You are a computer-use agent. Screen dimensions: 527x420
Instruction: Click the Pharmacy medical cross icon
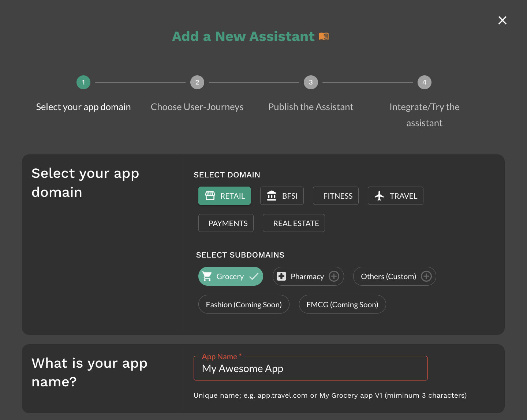[281, 276]
